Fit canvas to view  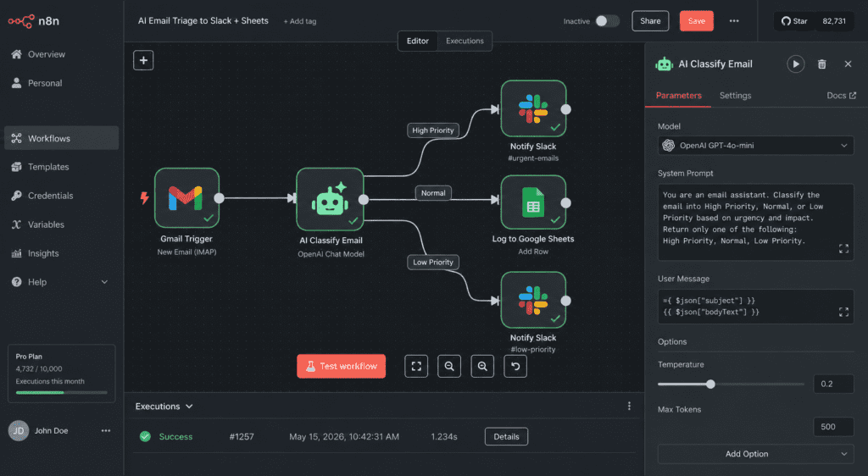coord(416,366)
